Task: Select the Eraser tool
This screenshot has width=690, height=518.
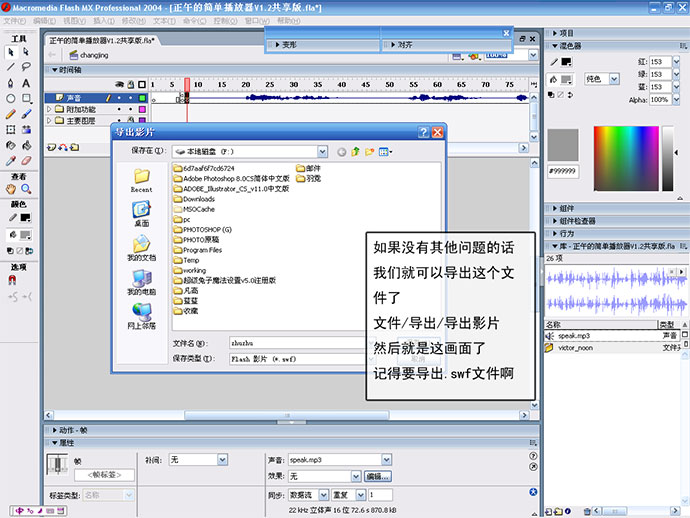Action: point(26,161)
